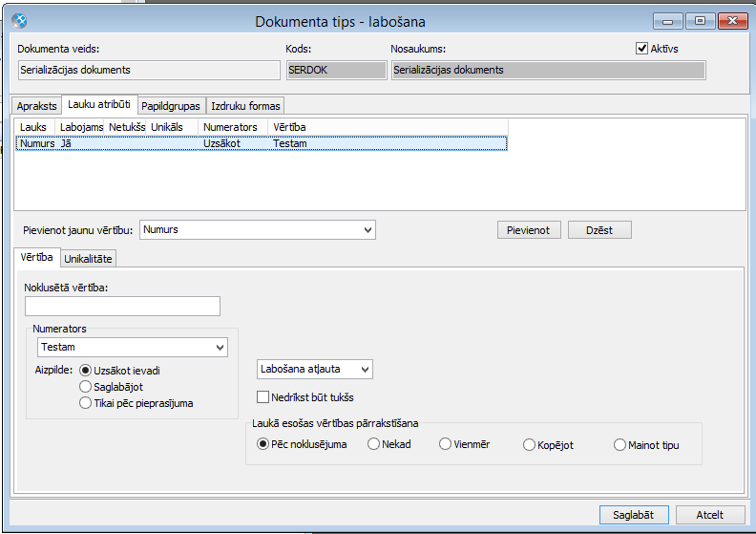Viewport: 756px width, 534px height.
Task: Go to the Papildgrupas tab
Action: pos(171,106)
